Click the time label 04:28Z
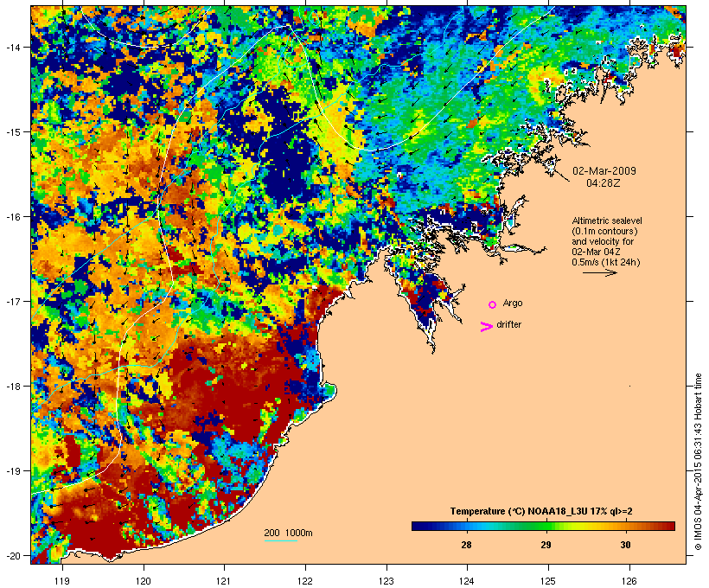The height and width of the screenshot is (588, 709). (604, 183)
